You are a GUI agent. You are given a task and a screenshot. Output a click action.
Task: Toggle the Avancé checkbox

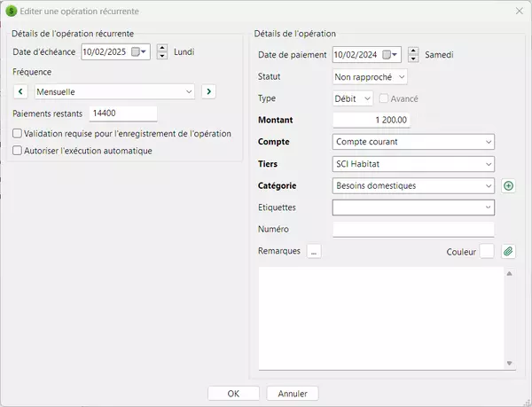[384, 98]
